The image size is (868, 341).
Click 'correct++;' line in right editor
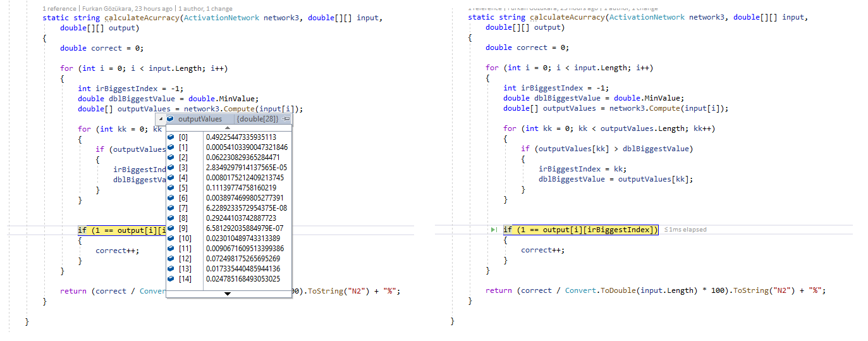pos(542,250)
